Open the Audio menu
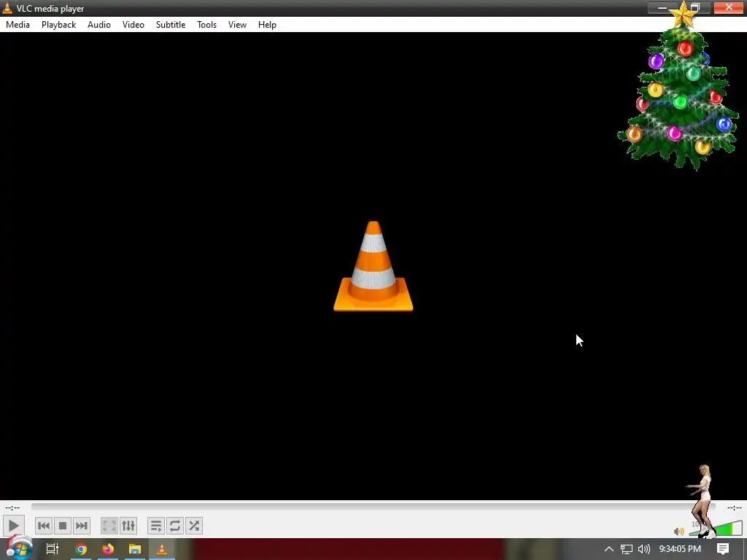This screenshot has height=560, width=747. point(99,25)
